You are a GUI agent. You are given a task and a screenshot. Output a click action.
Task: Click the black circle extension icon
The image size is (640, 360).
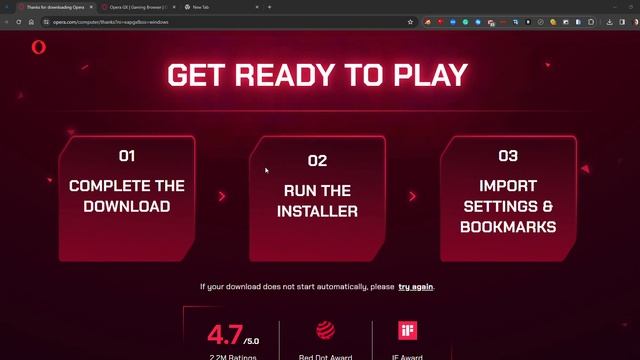click(528, 22)
